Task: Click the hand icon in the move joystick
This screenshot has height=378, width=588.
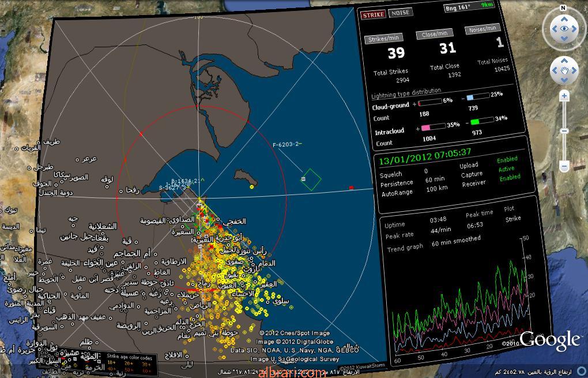Action: point(564,70)
